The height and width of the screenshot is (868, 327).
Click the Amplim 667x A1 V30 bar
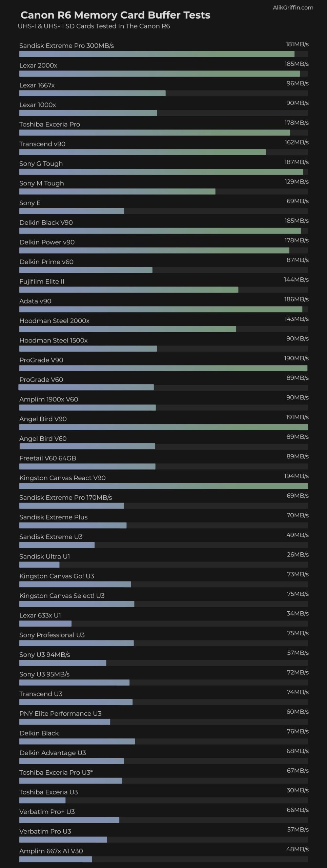56,859
